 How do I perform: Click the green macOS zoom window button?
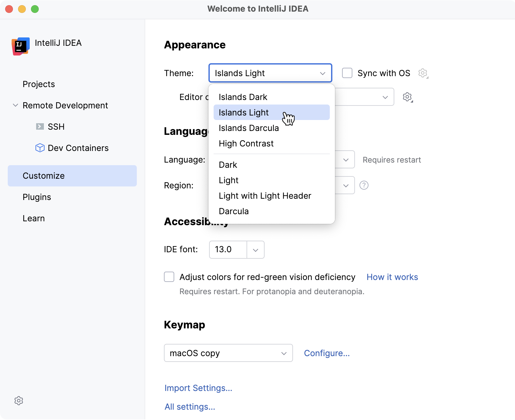click(x=35, y=9)
